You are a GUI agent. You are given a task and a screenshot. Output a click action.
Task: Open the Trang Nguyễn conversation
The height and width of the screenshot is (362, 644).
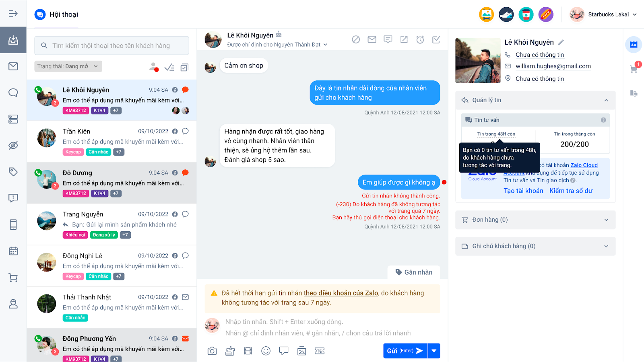(x=111, y=224)
